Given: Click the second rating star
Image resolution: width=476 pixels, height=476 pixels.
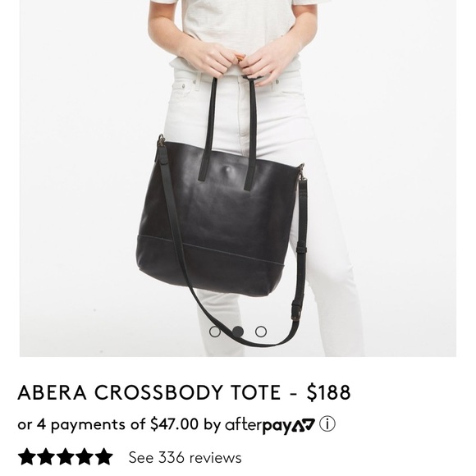Looking at the screenshot, I should point(45,456).
